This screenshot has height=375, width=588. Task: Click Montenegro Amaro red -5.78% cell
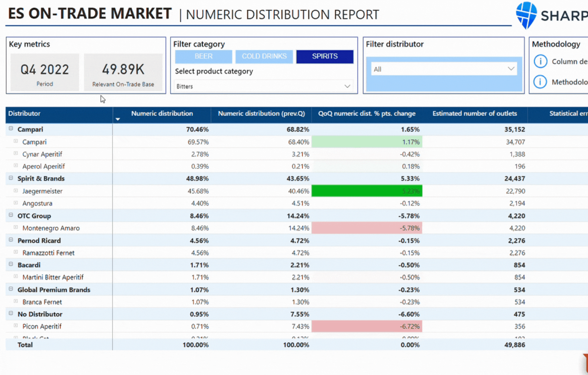coord(367,228)
